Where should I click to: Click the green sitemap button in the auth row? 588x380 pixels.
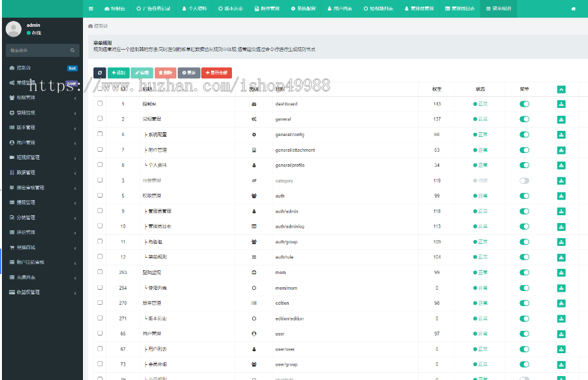(x=561, y=196)
